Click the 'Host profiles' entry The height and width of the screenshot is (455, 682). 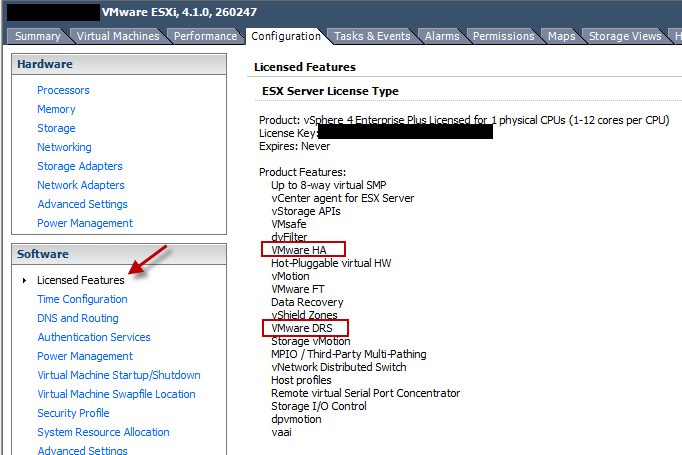click(x=301, y=380)
